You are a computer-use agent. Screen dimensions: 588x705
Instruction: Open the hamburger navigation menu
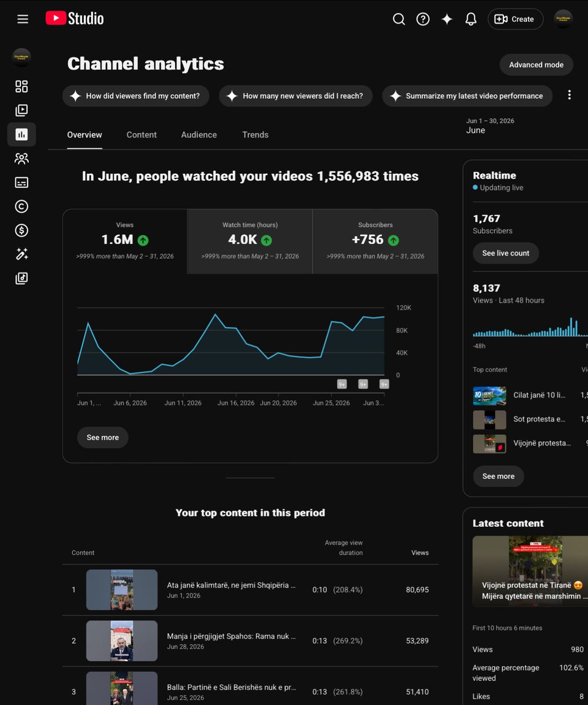pos(23,19)
